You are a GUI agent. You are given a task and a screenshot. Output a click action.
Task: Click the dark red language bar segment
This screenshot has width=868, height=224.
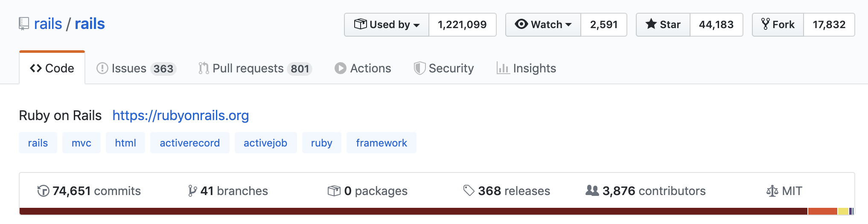[x=413, y=211]
